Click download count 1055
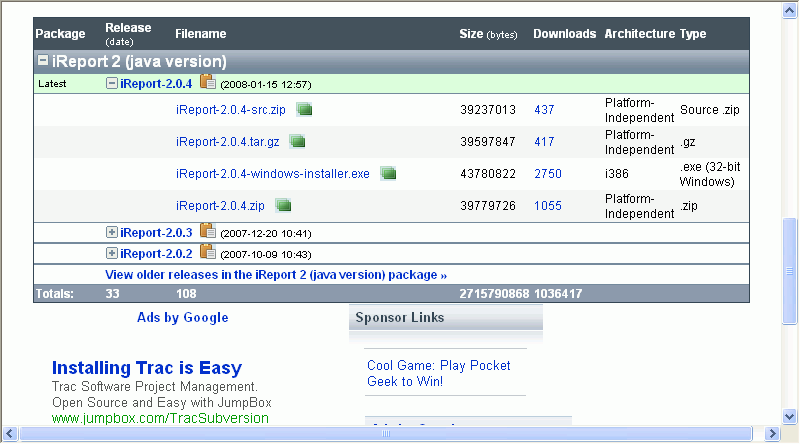This screenshot has width=800, height=444. click(x=548, y=206)
